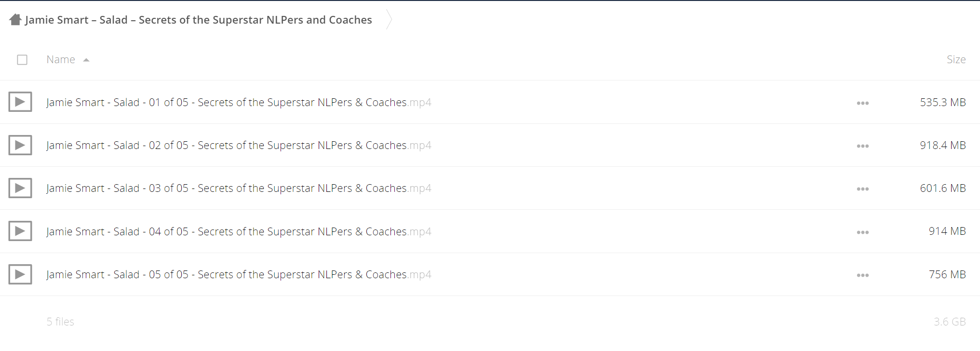This screenshot has height=351, width=980.
Task: Open more actions for file 01 of 05
Action: tap(862, 103)
